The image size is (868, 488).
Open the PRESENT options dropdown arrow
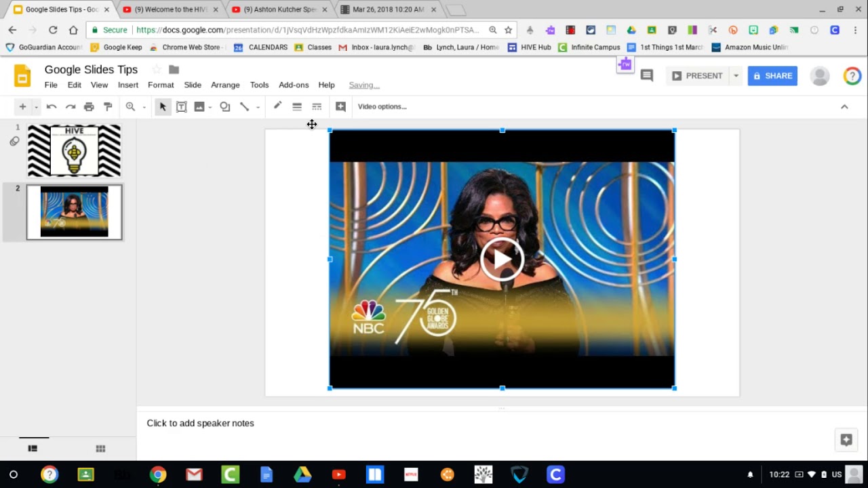[x=736, y=76]
